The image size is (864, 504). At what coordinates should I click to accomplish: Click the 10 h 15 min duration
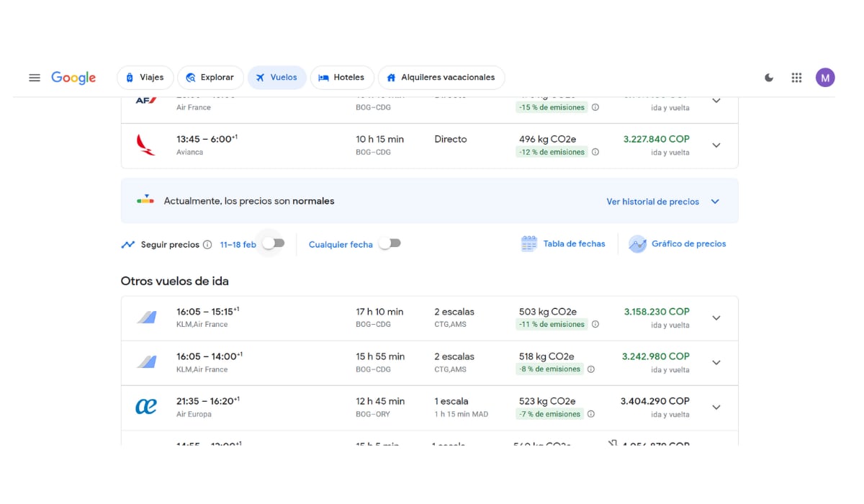[x=379, y=139]
